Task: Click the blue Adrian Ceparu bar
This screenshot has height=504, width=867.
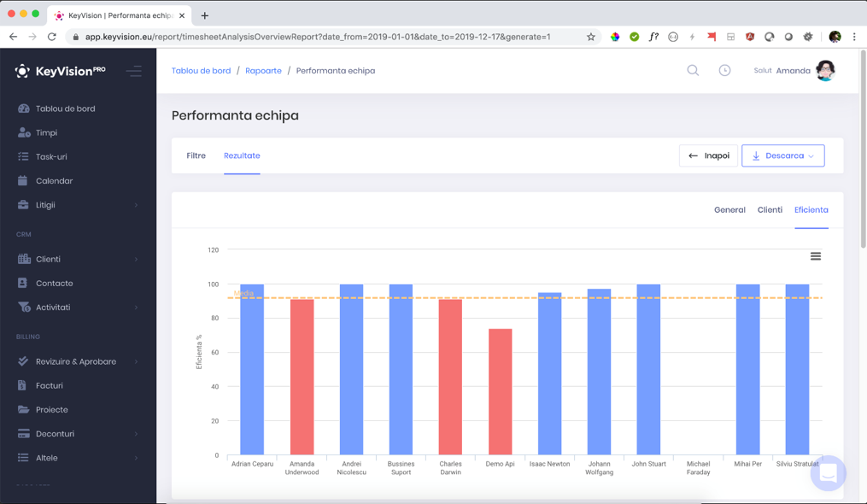Action: tap(252, 370)
